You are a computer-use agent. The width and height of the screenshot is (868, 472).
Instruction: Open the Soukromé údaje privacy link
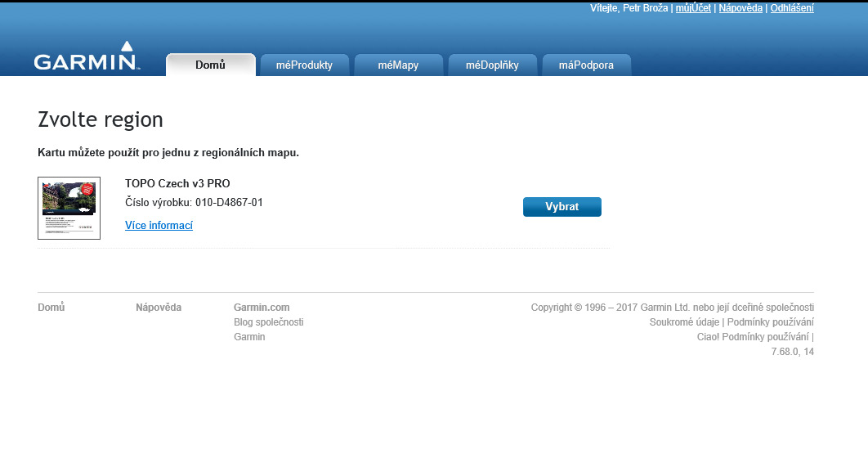click(x=684, y=321)
